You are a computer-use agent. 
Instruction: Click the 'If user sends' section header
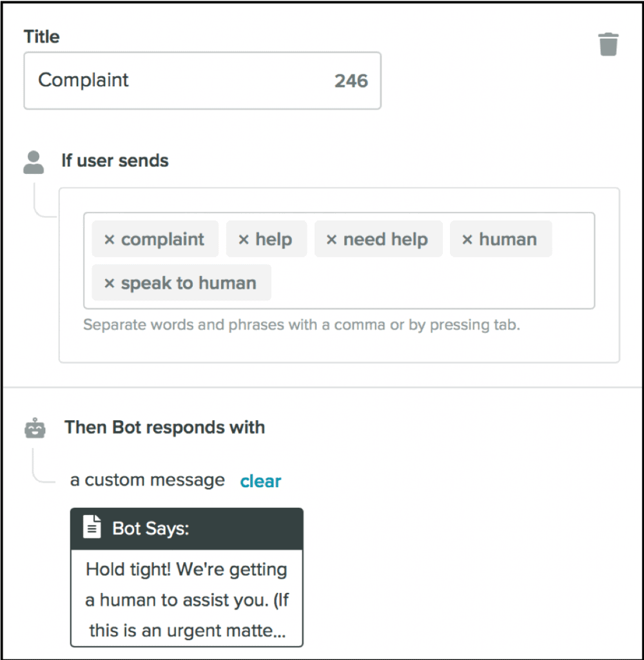click(115, 161)
